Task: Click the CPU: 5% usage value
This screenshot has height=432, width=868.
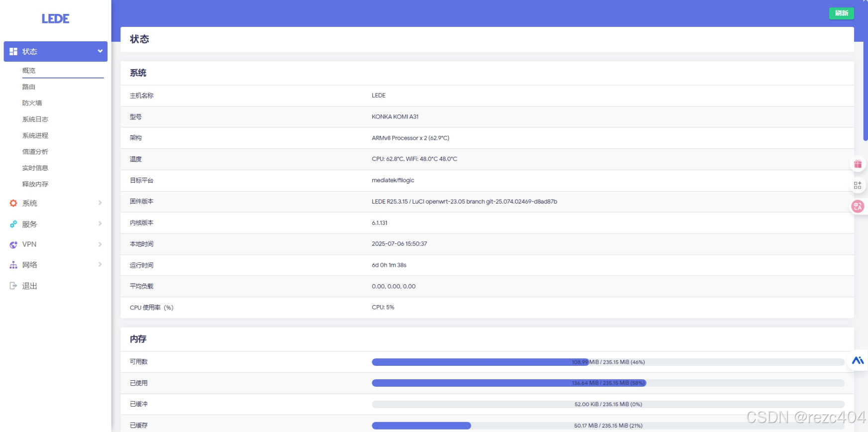Action: coord(383,308)
